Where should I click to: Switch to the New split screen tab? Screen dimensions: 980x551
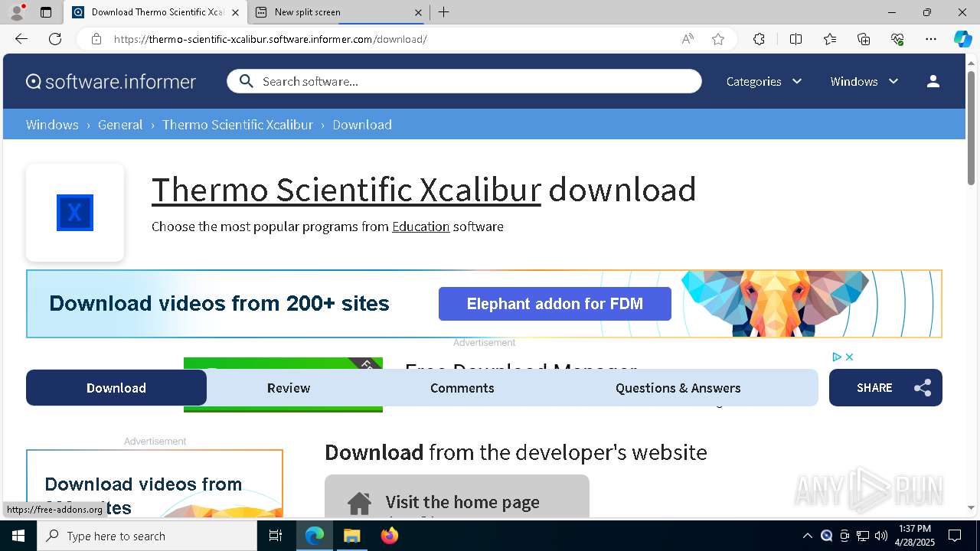[x=338, y=12]
